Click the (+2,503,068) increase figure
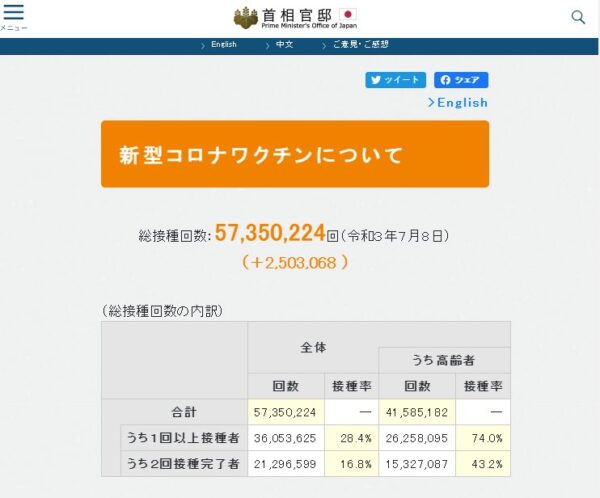Image resolution: width=600 pixels, height=498 pixels. [295, 262]
